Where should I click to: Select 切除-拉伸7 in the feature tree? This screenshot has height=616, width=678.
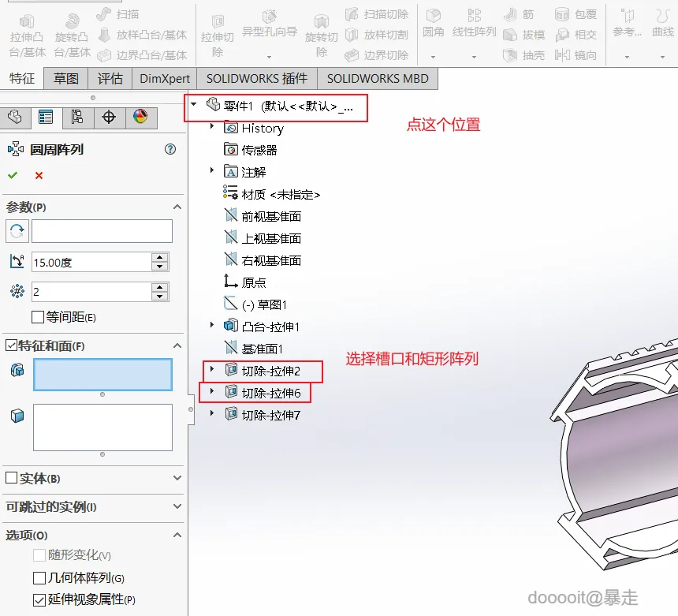(262, 416)
